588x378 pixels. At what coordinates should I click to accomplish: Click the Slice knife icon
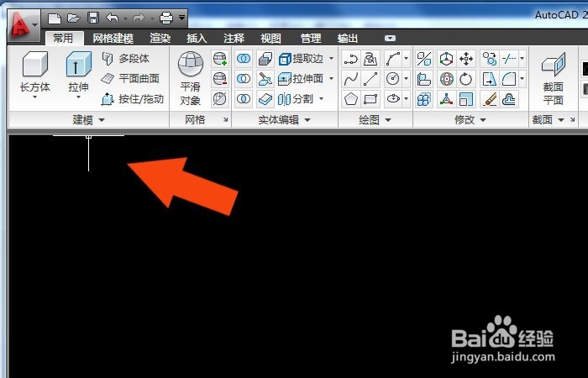coord(265,79)
